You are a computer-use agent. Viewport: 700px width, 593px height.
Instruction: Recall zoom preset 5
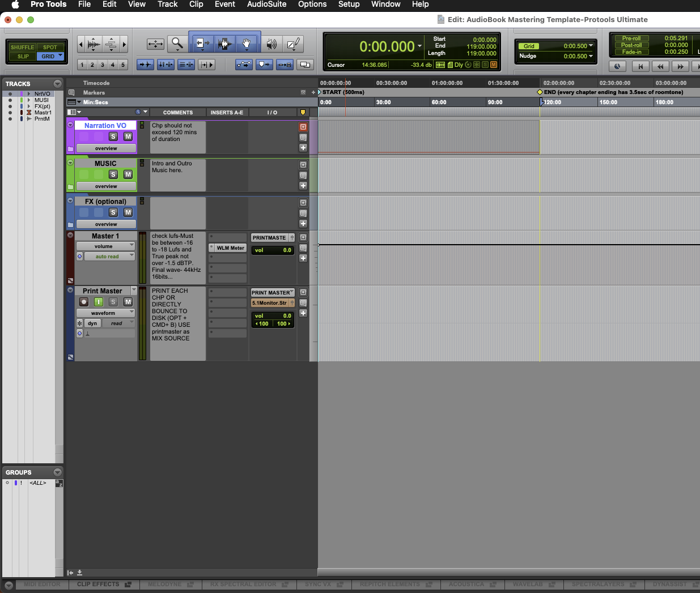(x=123, y=65)
